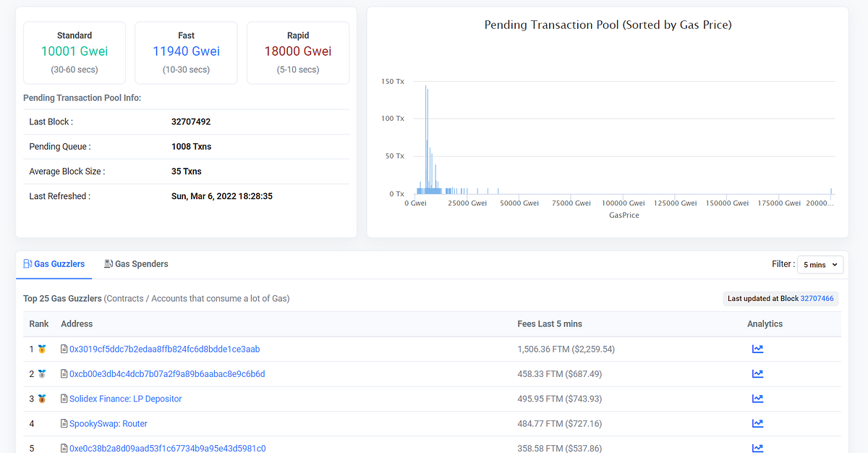This screenshot has height=453, width=868.
Task: Switch to the Gas Guzzlers tab
Action: click(x=54, y=264)
